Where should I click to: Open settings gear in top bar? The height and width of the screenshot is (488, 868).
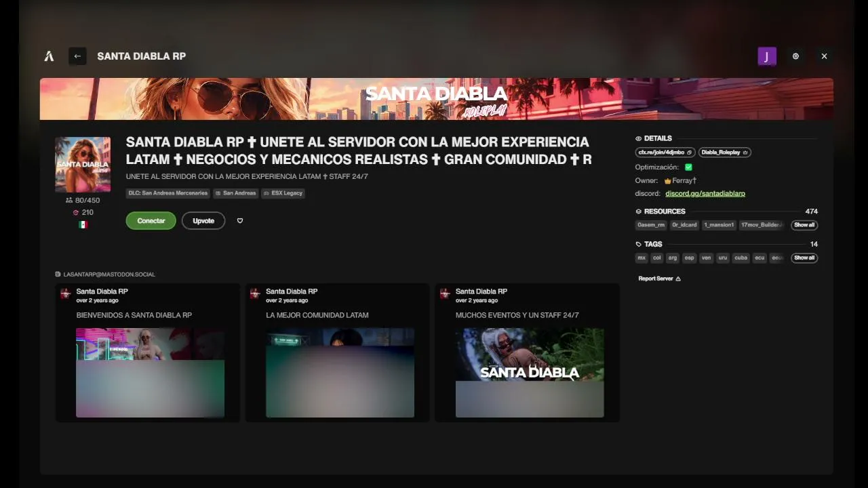[x=795, y=56]
